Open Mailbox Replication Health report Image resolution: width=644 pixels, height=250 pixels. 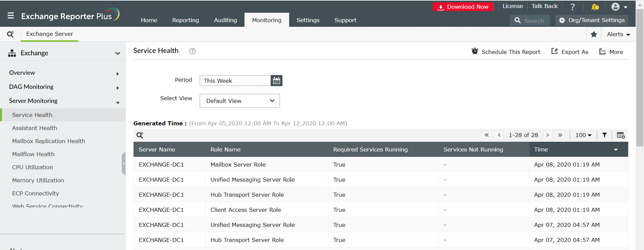(x=49, y=141)
